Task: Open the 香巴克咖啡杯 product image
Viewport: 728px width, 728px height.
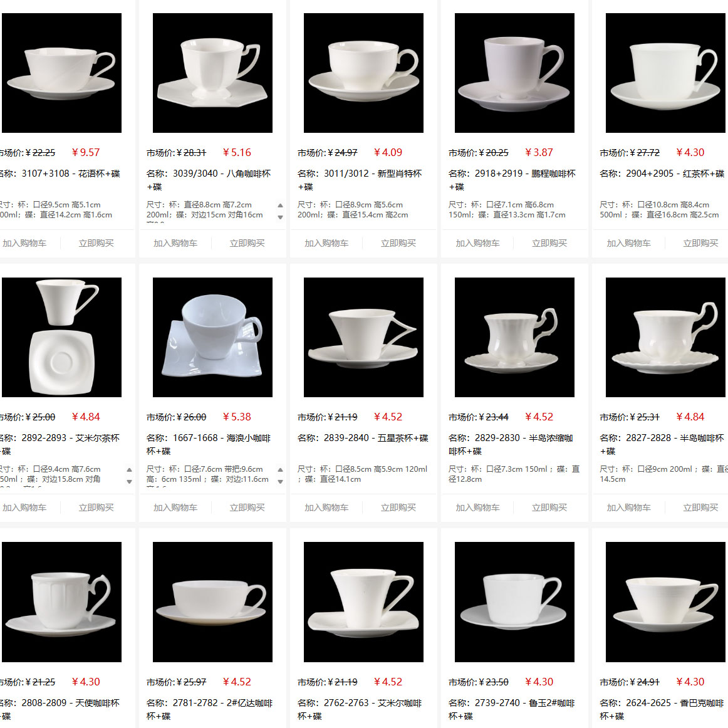Action: tap(665, 601)
